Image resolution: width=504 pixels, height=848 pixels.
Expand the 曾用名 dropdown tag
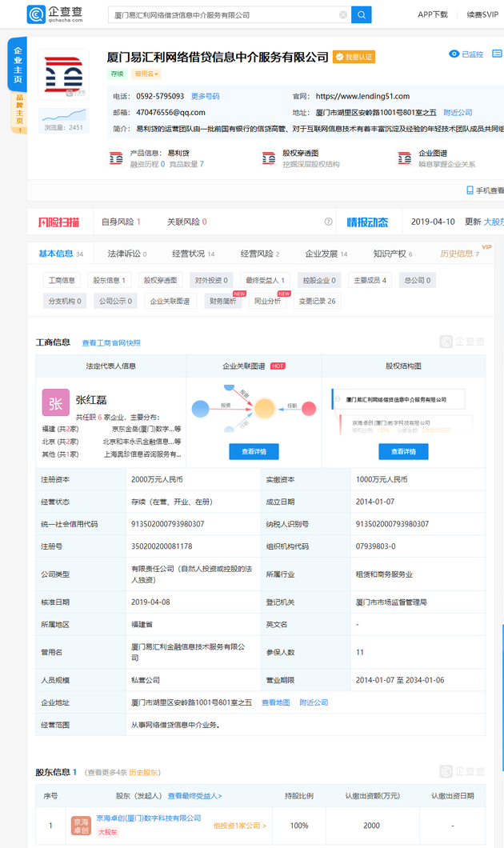pos(146,74)
